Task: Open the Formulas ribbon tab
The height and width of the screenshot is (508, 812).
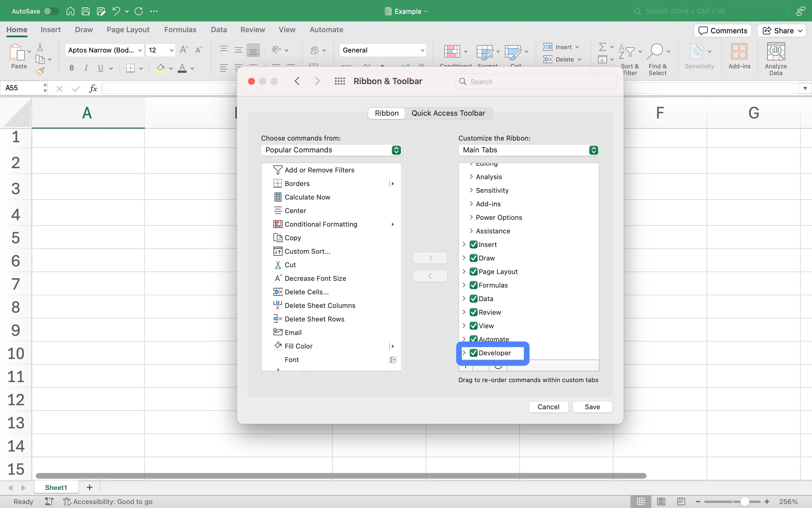Action: pyautogui.click(x=180, y=30)
